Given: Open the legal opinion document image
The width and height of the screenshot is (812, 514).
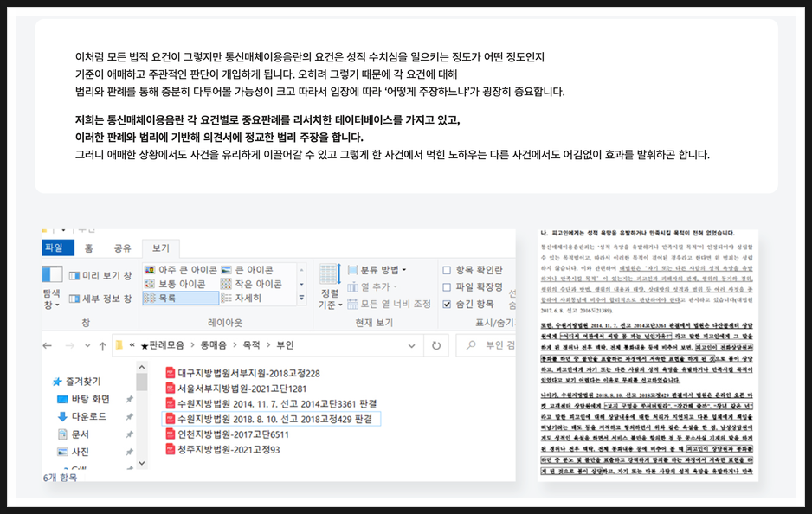Looking at the screenshot, I should coord(648,355).
